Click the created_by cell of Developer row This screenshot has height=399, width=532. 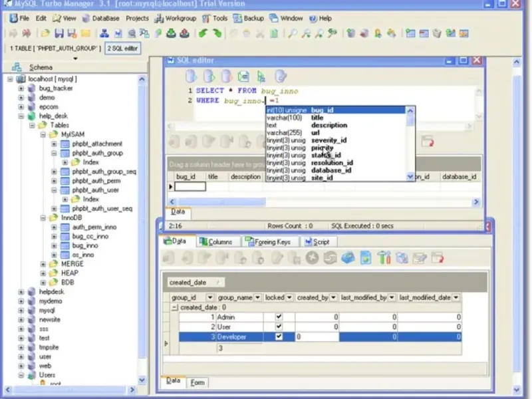(x=317, y=336)
